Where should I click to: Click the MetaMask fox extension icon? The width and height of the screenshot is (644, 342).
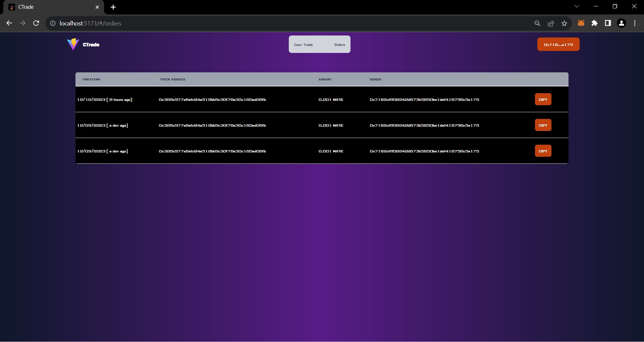coord(581,23)
